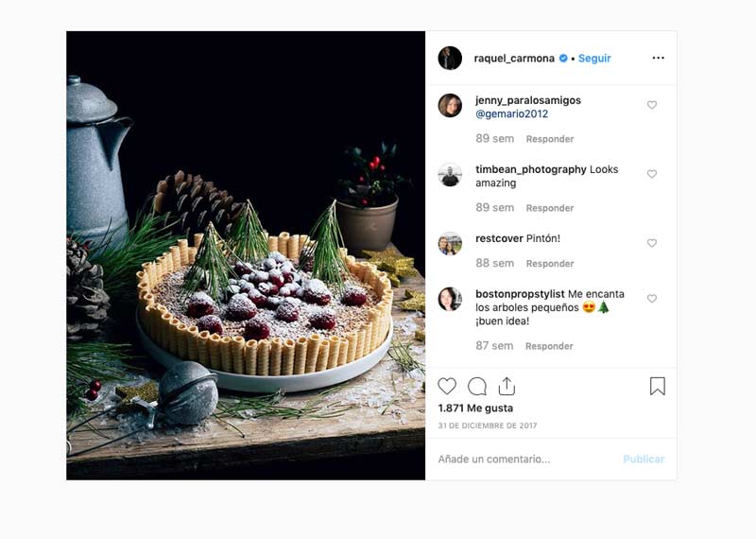Reply to jenny_paralosamigos's comment
Screen dimensions: 756x539
(x=550, y=139)
